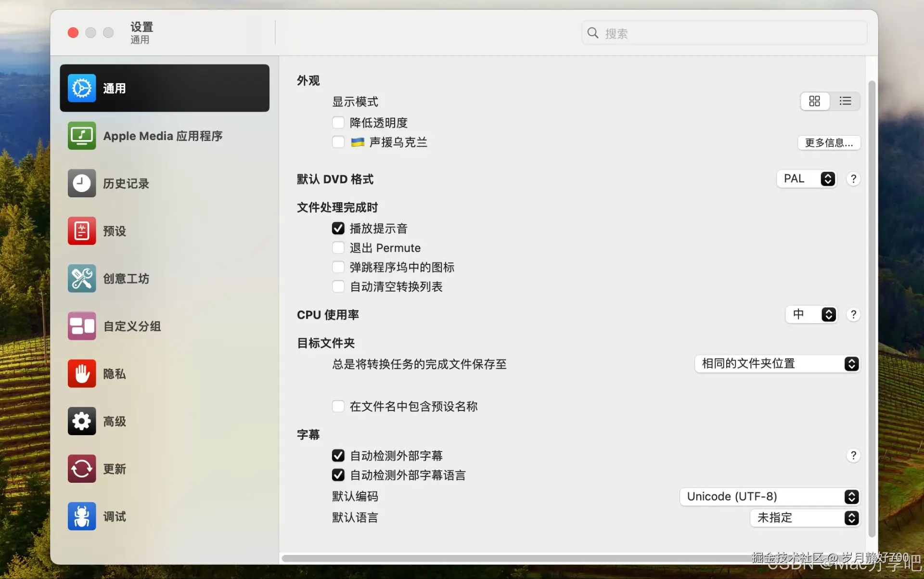
Task: Change the CPU 使用率 dropdown
Action: point(811,314)
